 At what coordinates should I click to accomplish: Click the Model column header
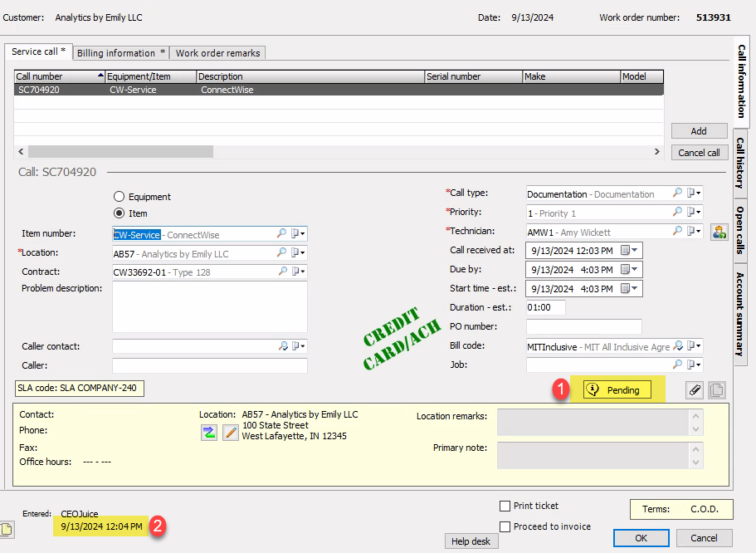[x=641, y=76]
